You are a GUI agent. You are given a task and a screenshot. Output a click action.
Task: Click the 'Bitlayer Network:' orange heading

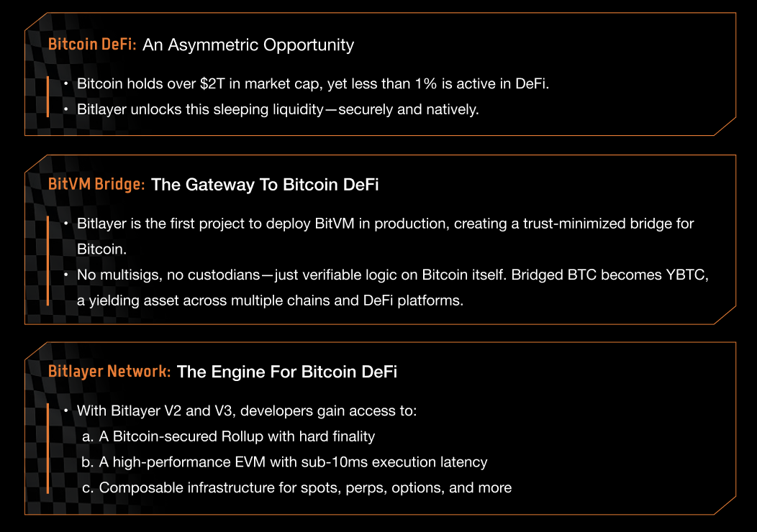pos(109,372)
